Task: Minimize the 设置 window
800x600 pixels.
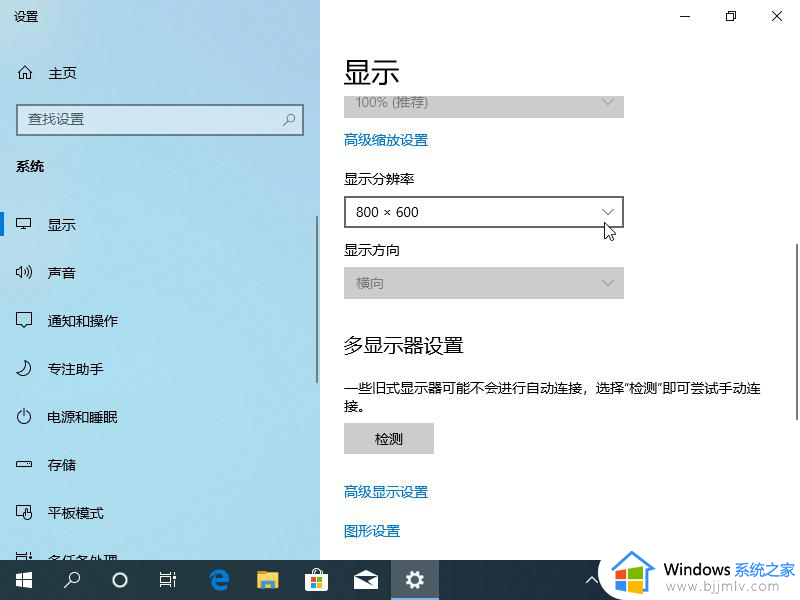Action: coord(685,16)
